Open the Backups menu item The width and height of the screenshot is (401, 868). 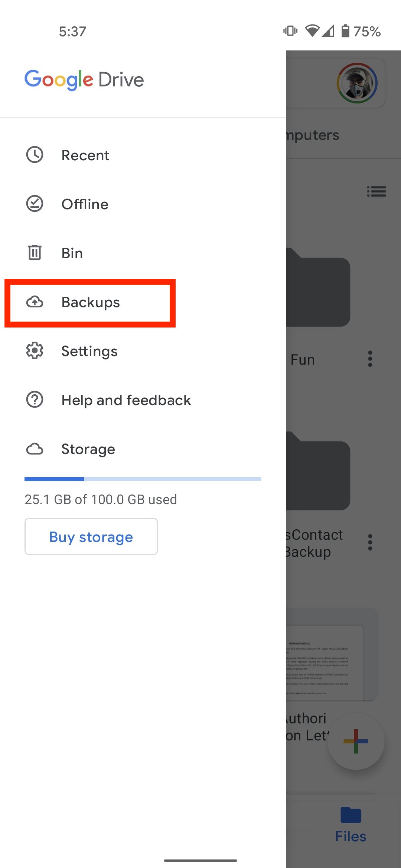pyautogui.click(x=91, y=302)
